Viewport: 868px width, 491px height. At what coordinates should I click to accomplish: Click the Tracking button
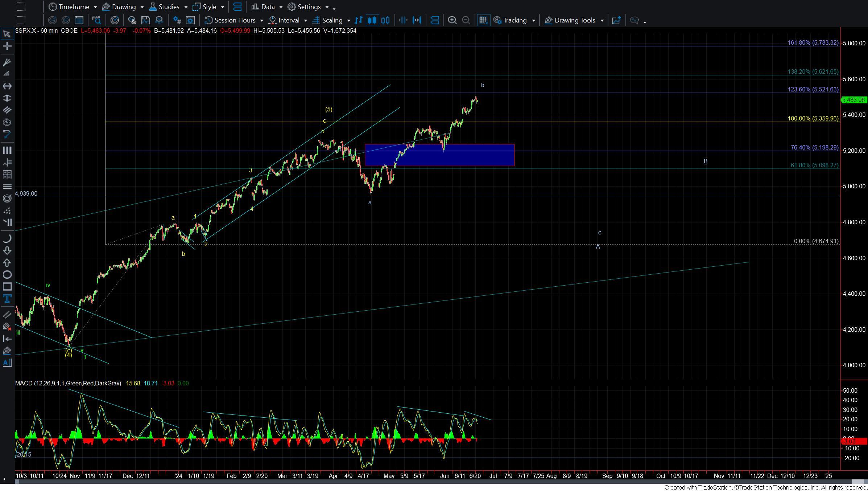point(514,20)
